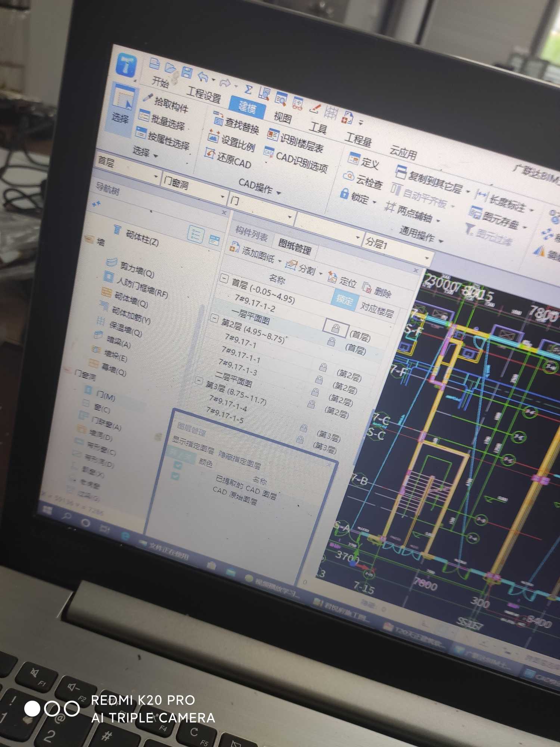Expand the CAD操作 group arrow
Image resolution: width=560 pixels, height=747 pixels.
pos(279,193)
